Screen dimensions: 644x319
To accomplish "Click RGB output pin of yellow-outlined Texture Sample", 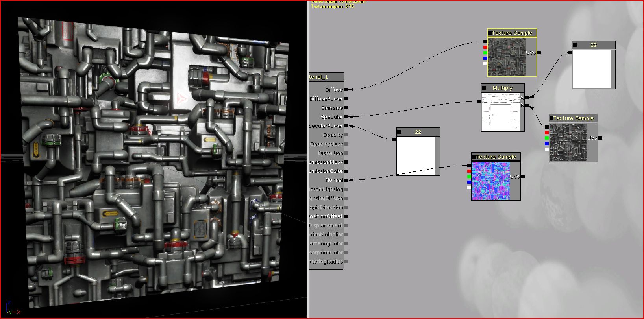I will [485, 42].
